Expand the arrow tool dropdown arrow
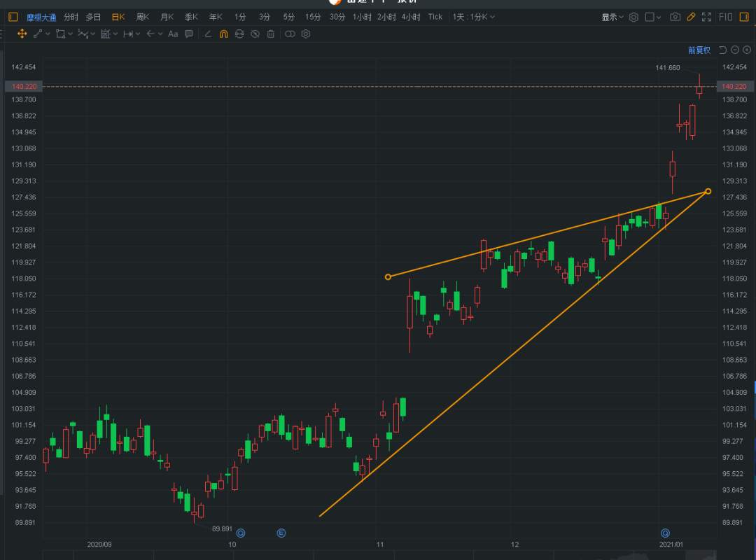Screen dimensions: 756x560 tap(160, 34)
